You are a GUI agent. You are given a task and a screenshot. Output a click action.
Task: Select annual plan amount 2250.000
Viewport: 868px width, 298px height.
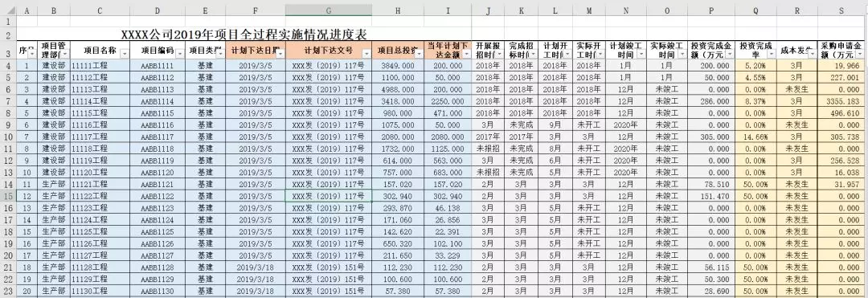point(448,101)
